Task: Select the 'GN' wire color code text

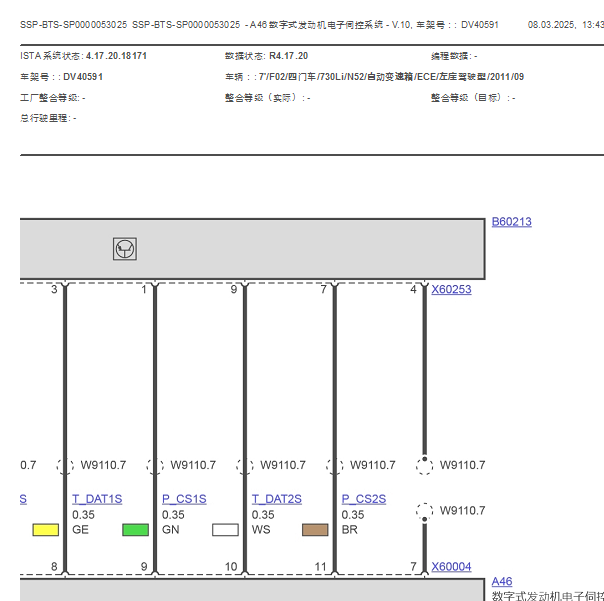Action: click(171, 530)
